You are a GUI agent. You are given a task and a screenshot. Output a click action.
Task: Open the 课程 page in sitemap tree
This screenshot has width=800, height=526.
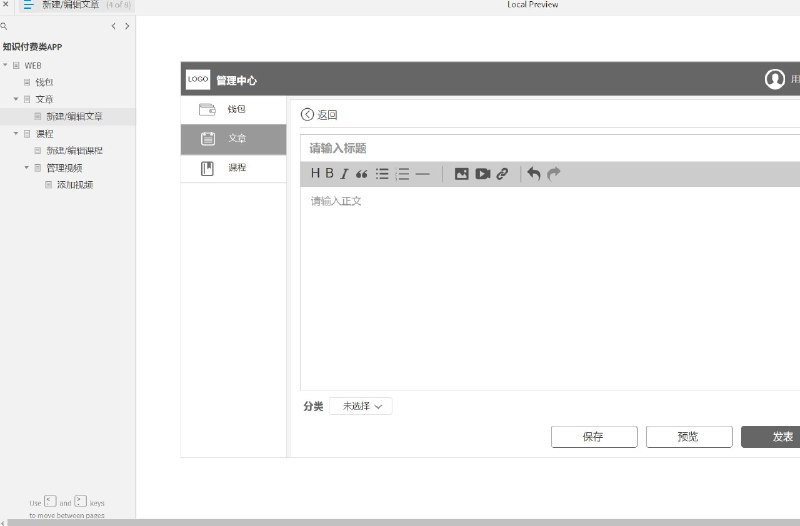[x=44, y=134]
